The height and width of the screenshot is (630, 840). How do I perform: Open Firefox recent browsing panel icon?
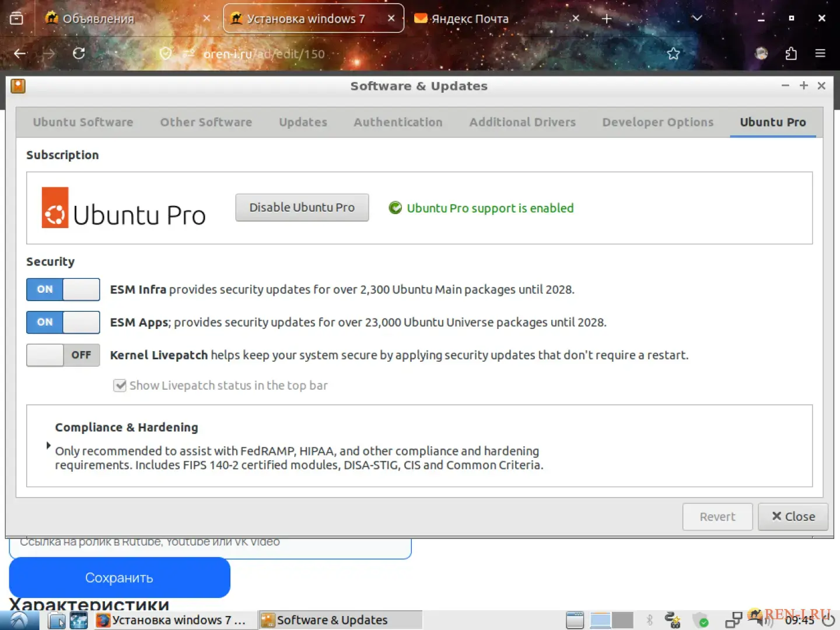16,18
